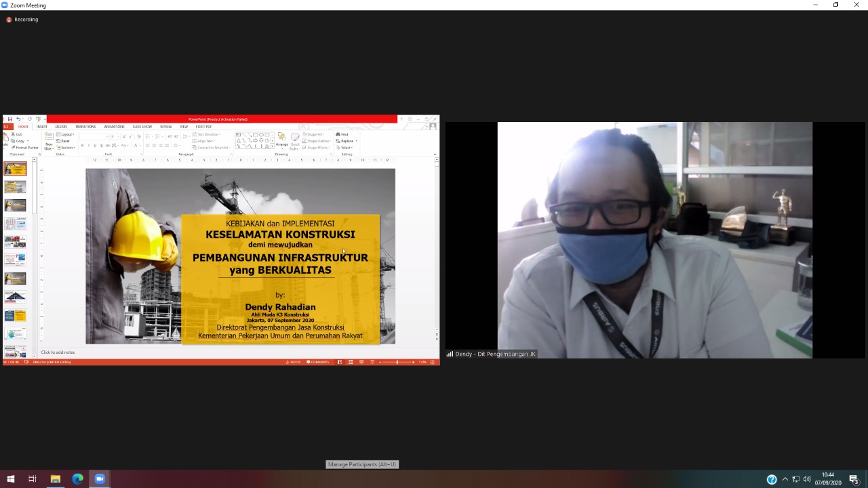
Task: Open the Windows Start menu
Action: coord(10,479)
